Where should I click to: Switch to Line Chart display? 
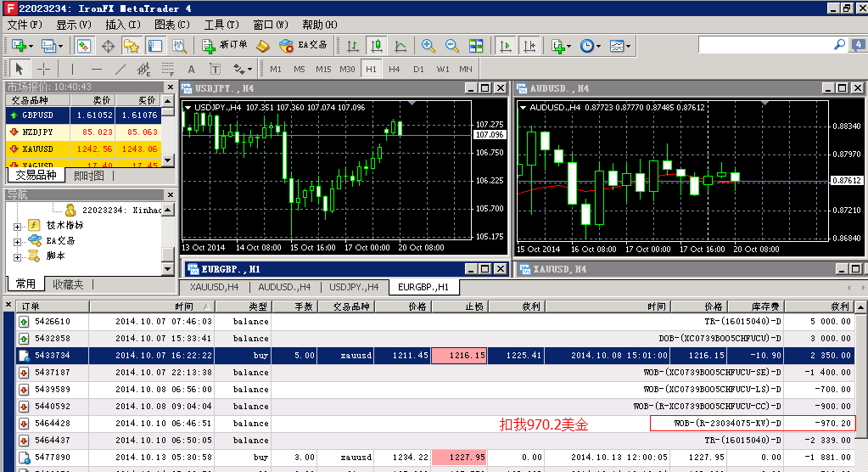click(x=400, y=46)
